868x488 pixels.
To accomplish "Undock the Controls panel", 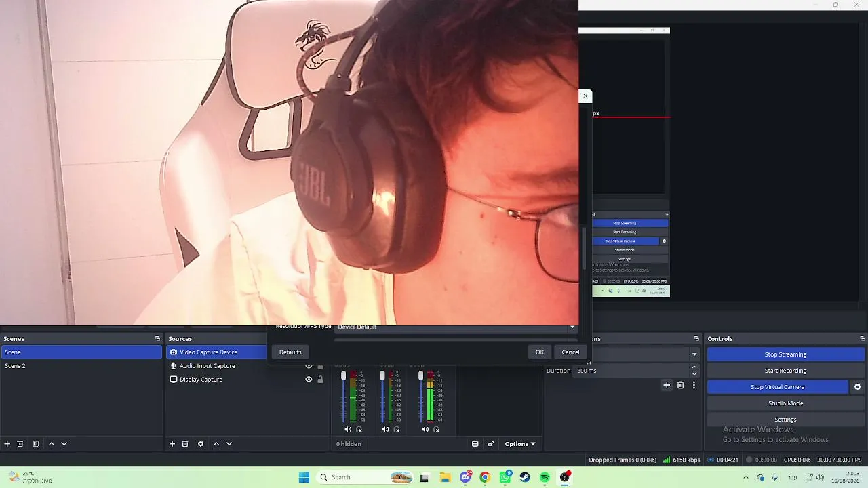I will [x=863, y=339].
